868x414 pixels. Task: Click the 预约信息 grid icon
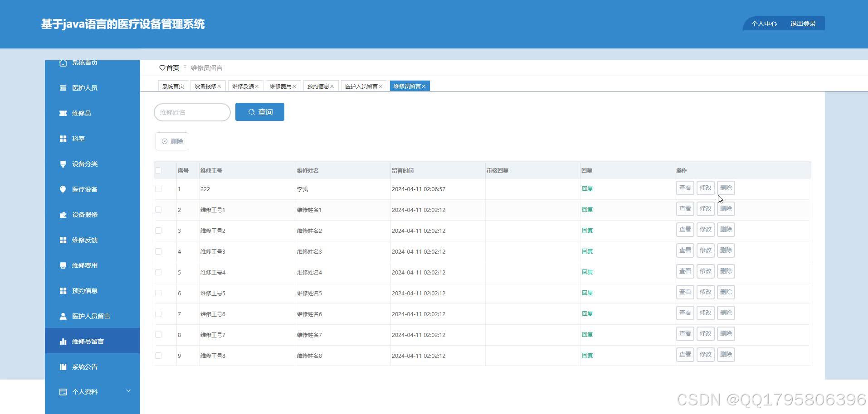coord(63,291)
